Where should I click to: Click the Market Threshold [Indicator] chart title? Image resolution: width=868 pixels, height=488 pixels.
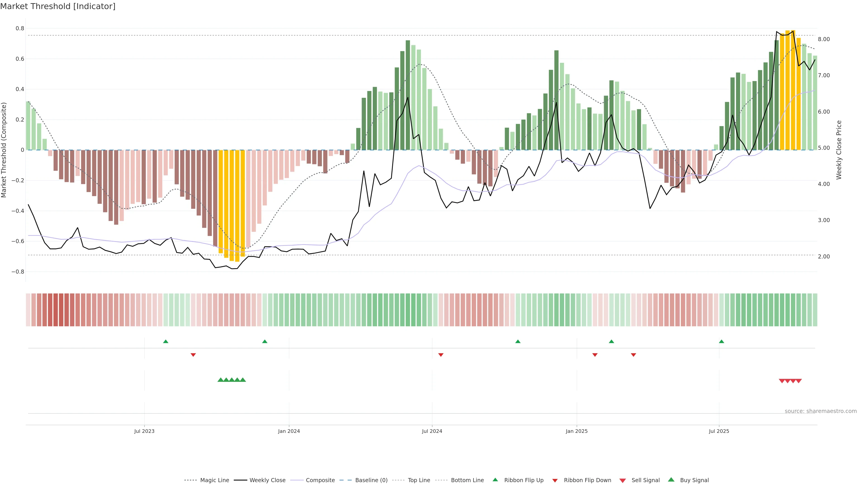click(x=58, y=6)
